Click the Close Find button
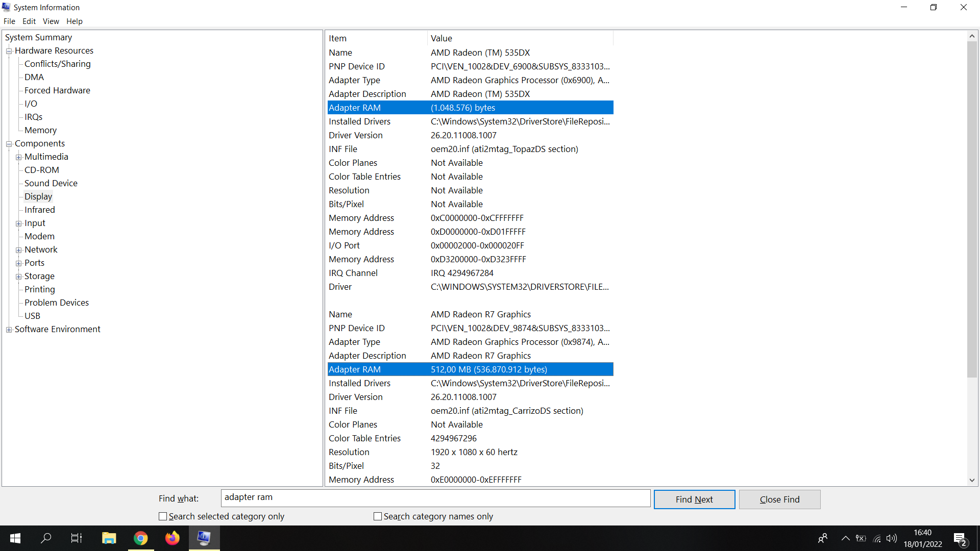 [x=779, y=499]
